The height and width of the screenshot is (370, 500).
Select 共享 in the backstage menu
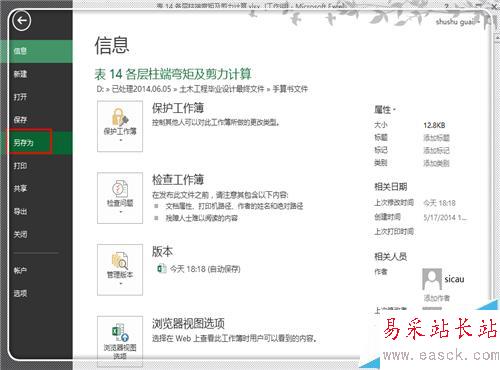(x=36, y=189)
